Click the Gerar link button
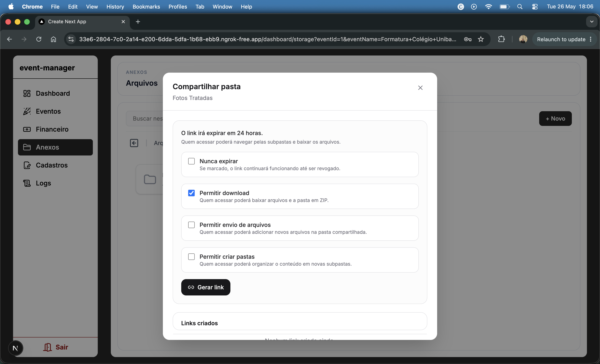Image resolution: width=600 pixels, height=364 pixels. pyautogui.click(x=206, y=287)
